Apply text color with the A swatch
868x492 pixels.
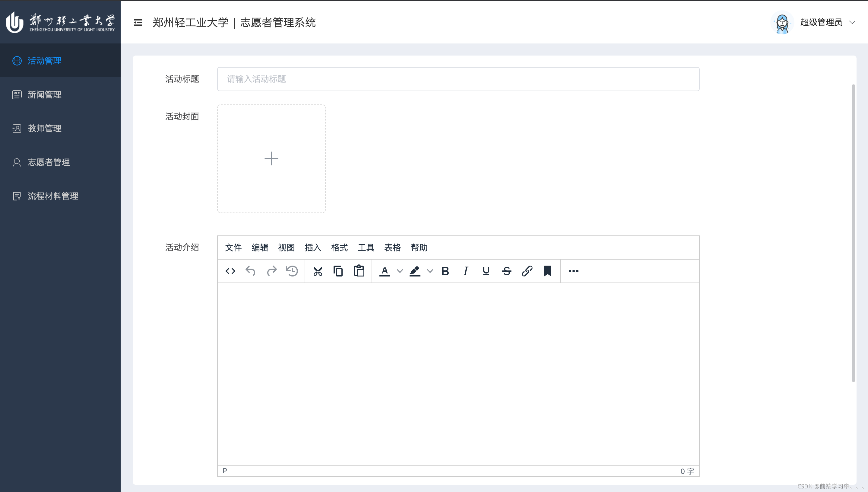pos(385,271)
